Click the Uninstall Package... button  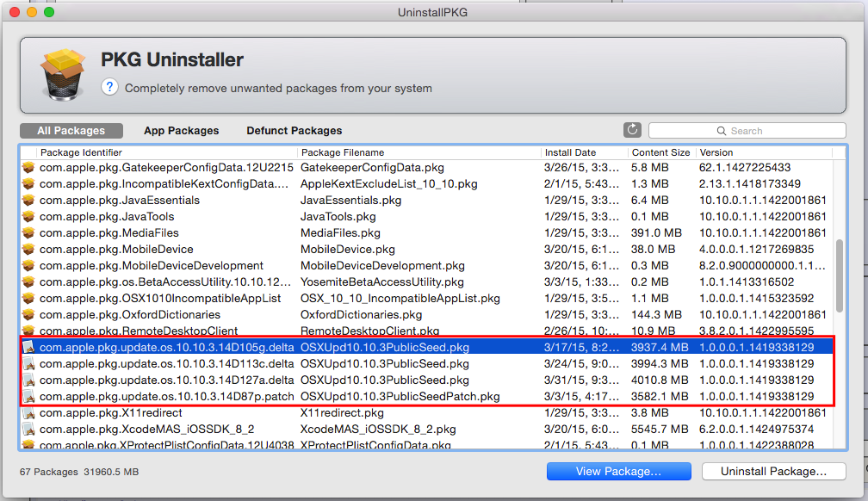(x=774, y=471)
